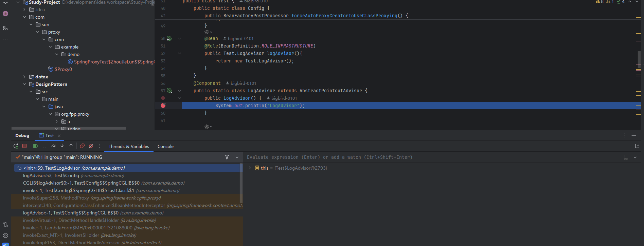
Task: Open the Structure tool window icon
Action: (x=5, y=28)
